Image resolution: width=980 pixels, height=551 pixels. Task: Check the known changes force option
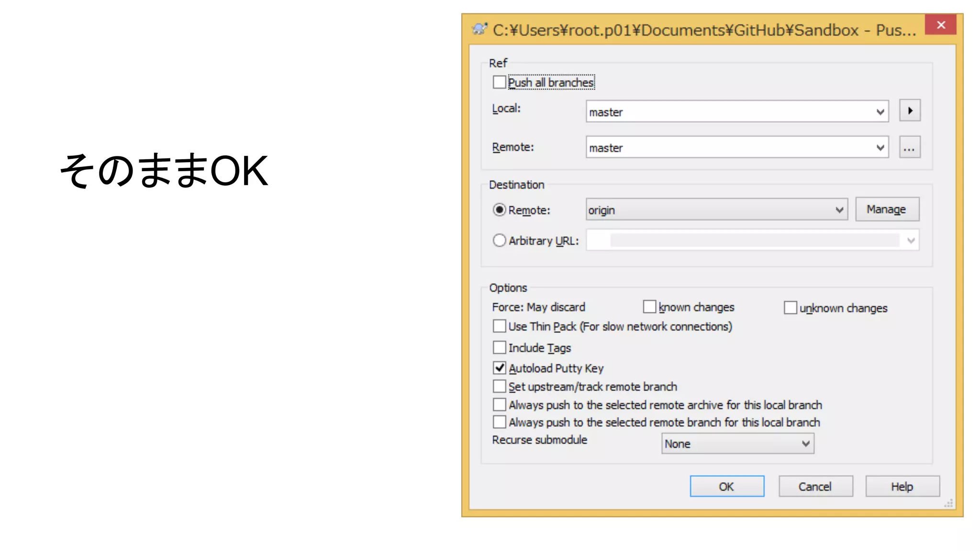coord(649,307)
